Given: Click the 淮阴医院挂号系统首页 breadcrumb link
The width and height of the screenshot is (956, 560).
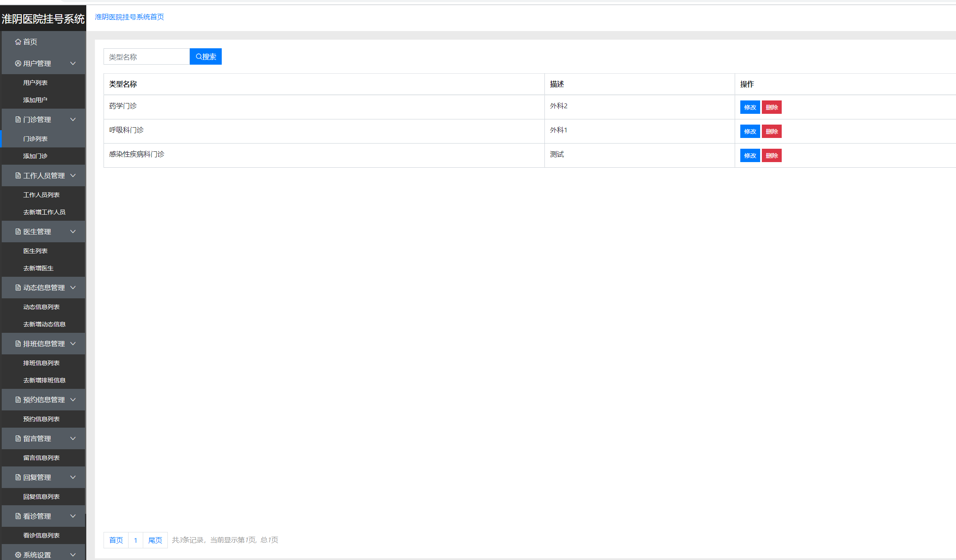Looking at the screenshot, I should (129, 17).
